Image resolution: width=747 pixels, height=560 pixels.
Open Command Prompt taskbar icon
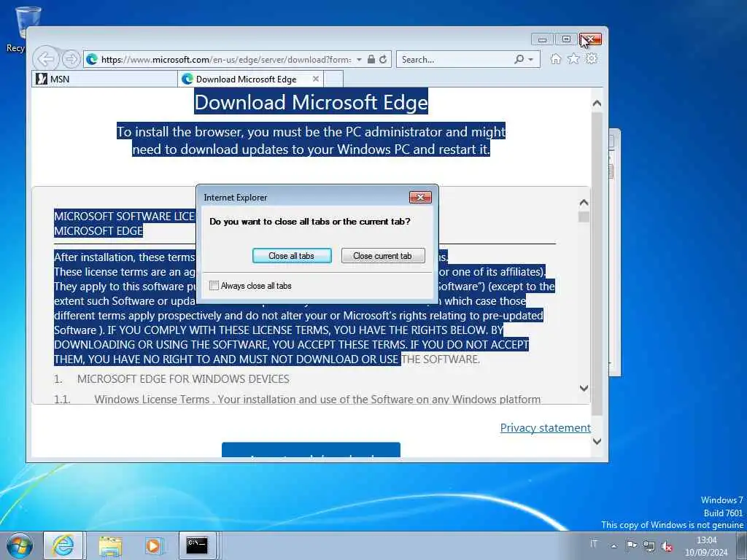pos(197,545)
